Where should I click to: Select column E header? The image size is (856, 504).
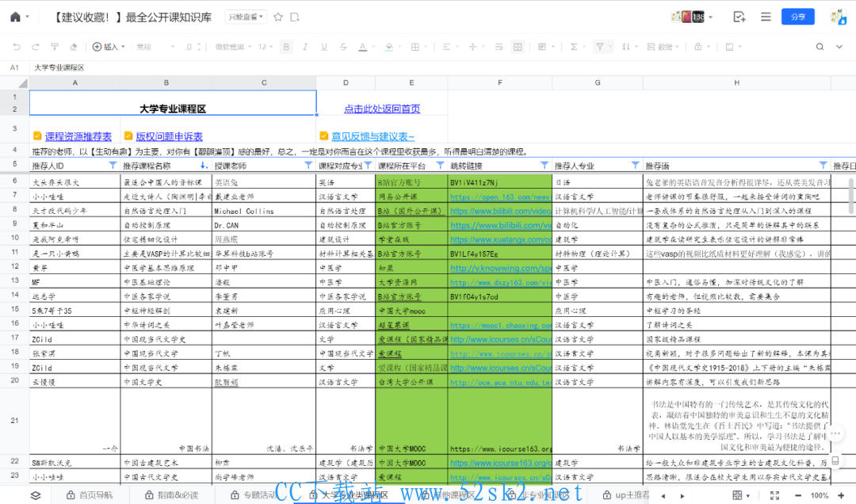tap(411, 82)
